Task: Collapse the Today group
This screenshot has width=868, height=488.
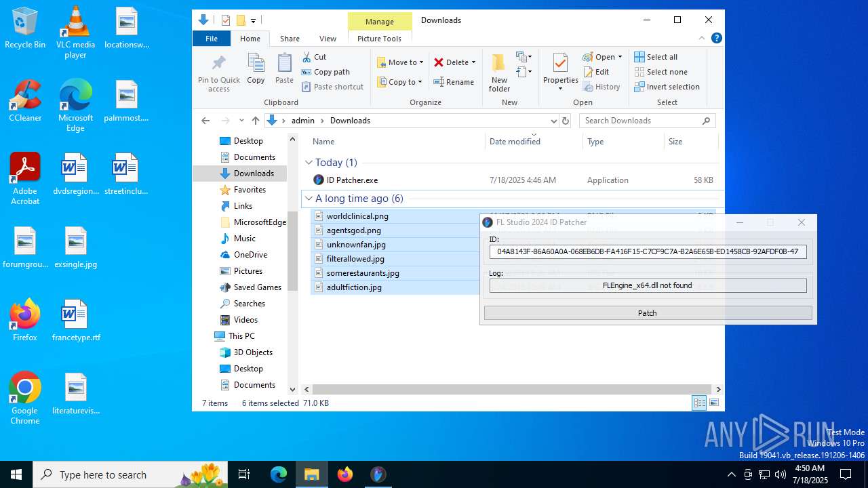Action: tap(309, 163)
